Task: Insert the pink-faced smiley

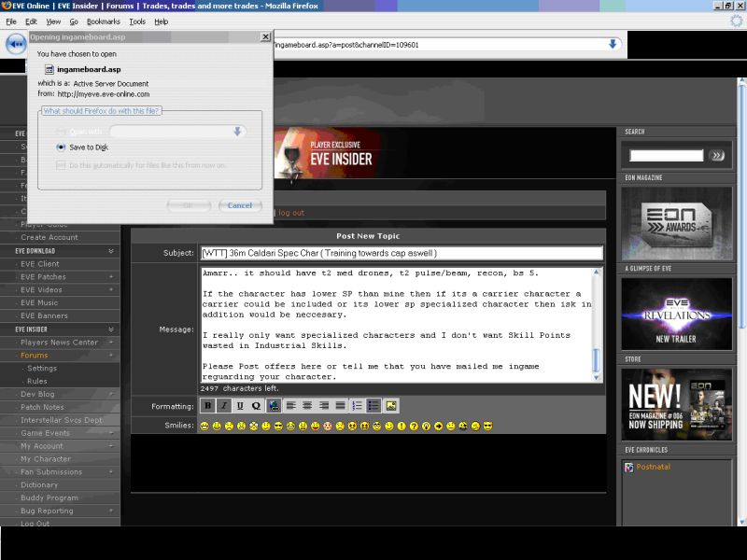Action: pyautogui.click(x=328, y=426)
